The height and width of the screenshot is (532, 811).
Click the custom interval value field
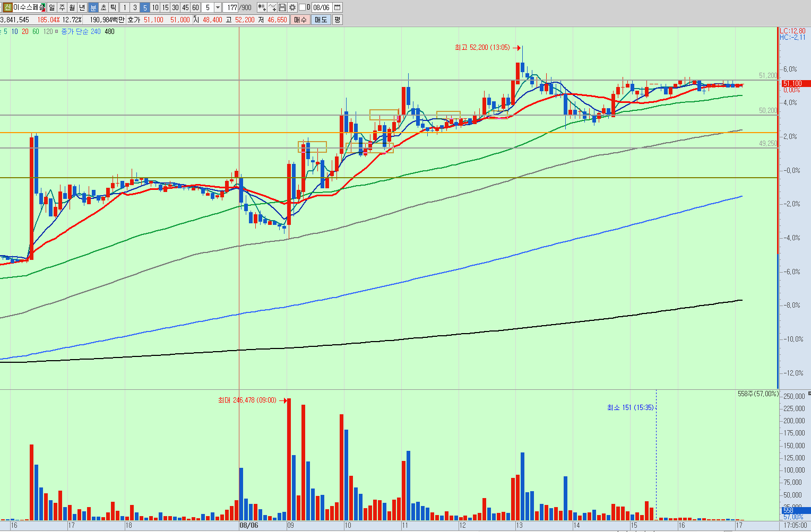point(208,7)
